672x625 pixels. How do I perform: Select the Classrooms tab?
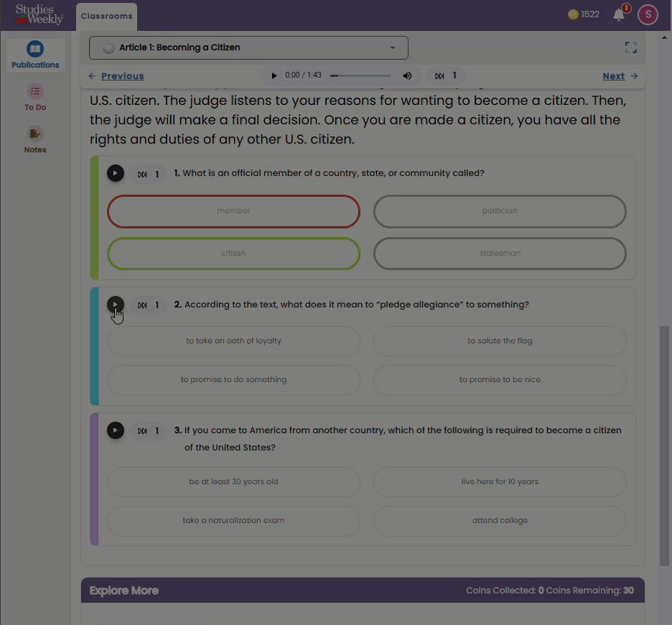click(x=107, y=17)
